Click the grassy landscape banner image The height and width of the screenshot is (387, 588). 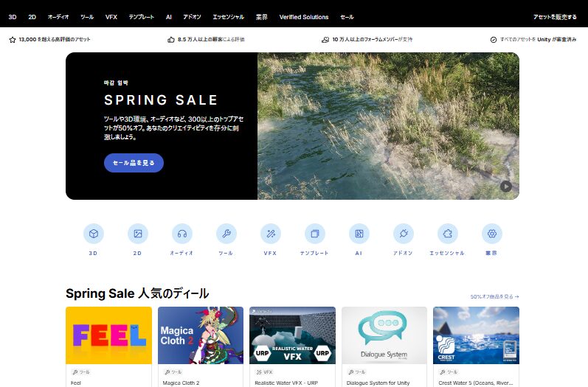pos(388,126)
